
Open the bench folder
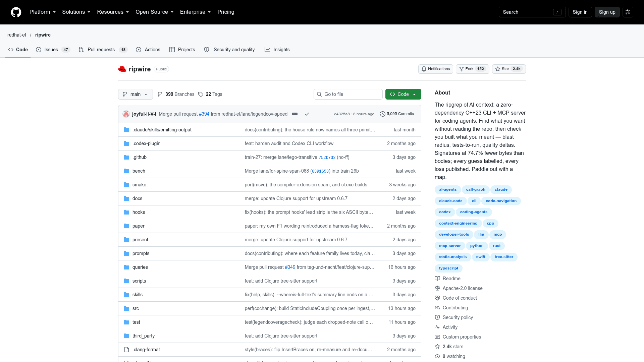[139, 171]
